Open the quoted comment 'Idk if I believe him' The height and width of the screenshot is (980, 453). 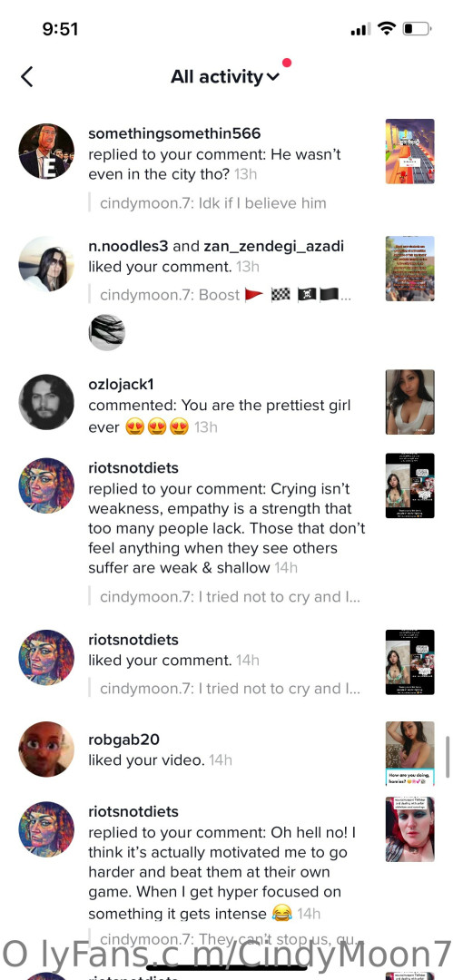(212, 203)
